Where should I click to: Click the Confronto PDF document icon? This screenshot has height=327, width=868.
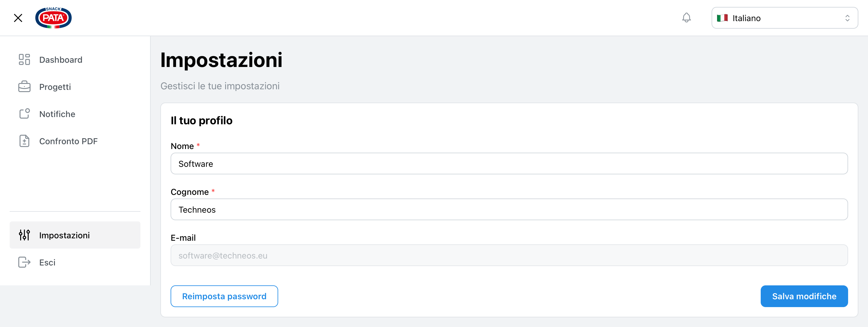tap(24, 141)
